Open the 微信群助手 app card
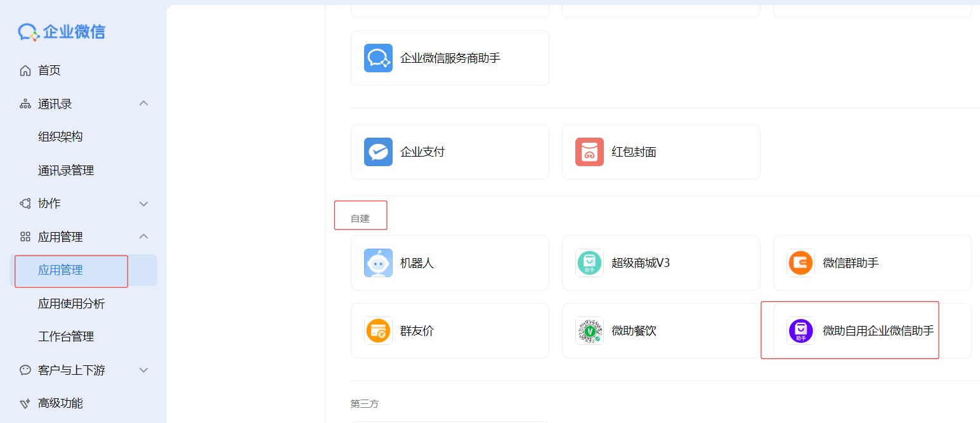The width and height of the screenshot is (980, 423). [x=872, y=263]
